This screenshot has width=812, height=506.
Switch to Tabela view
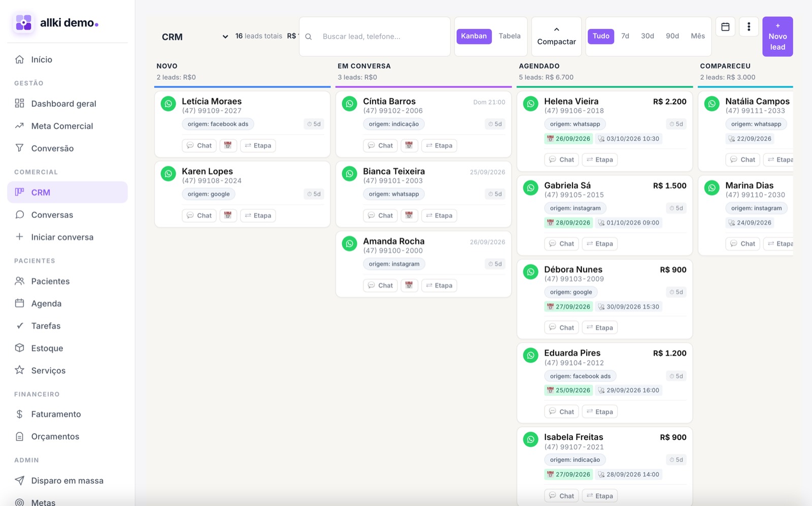click(x=510, y=36)
